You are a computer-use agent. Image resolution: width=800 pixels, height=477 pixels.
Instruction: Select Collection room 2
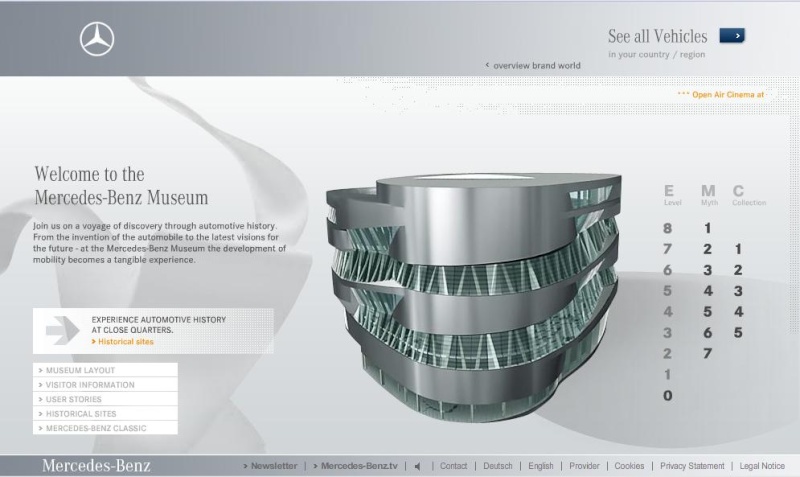point(738,270)
